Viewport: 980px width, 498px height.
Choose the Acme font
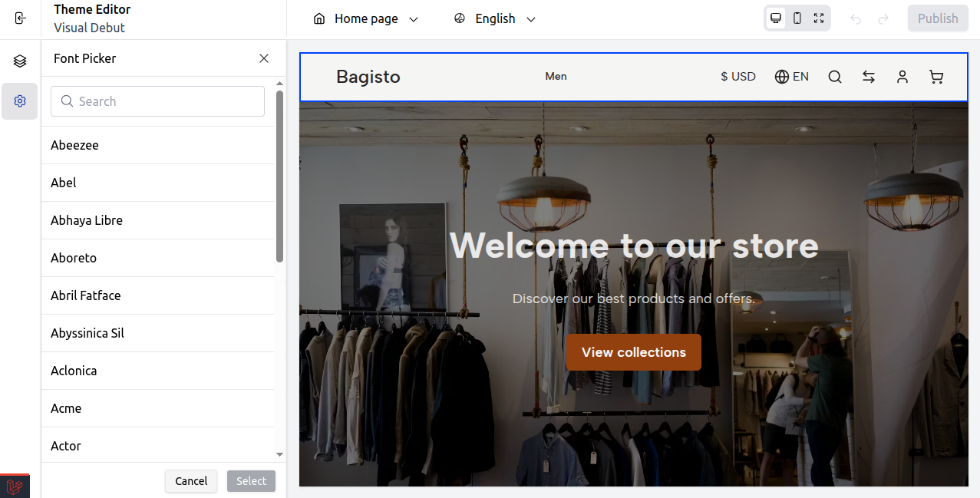point(157,408)
